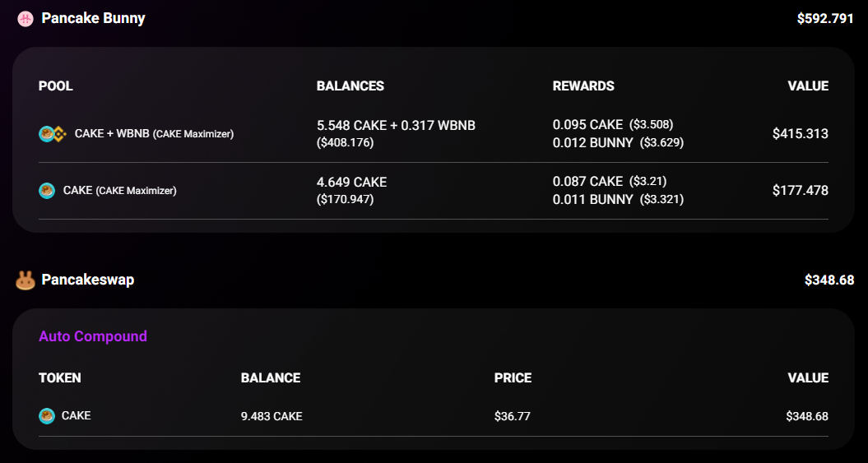868x463 pixels.
Task: Click the REWARDS column header
Action: pyautogui.click(x=583, y=86)
